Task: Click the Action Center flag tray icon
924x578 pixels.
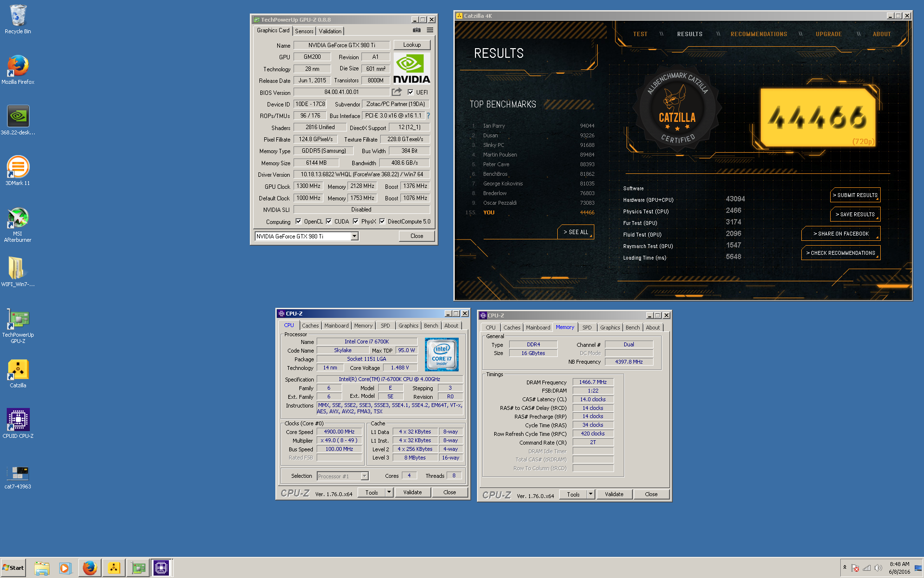Action: point(855,568)
